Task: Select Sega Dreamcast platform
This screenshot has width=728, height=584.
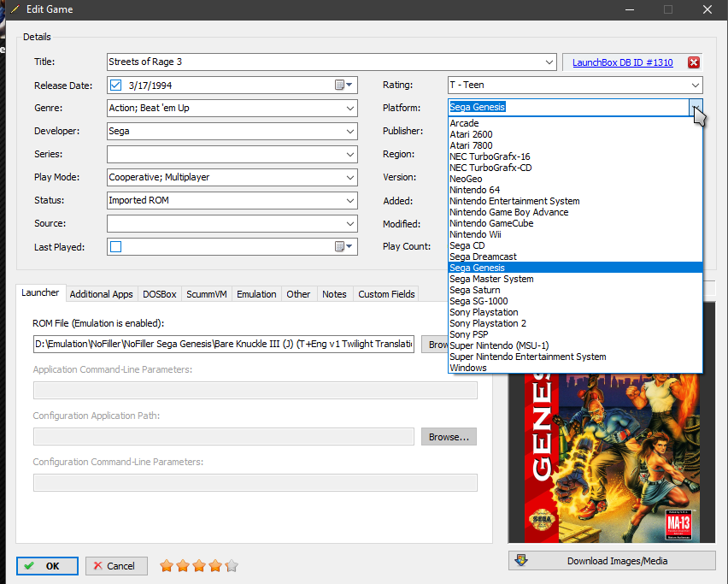Action: pos(575,257)
